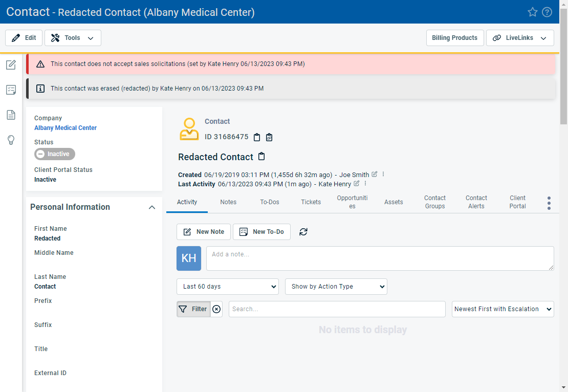The image size is (568, 392).
Task: Switch to the Contact Groups tab
Action: click(x=434, y=202)
